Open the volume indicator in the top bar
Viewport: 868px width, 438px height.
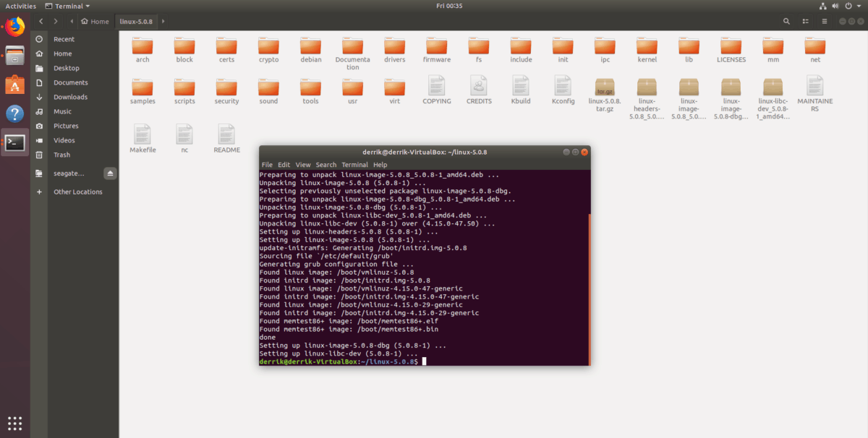pos(835,6)
